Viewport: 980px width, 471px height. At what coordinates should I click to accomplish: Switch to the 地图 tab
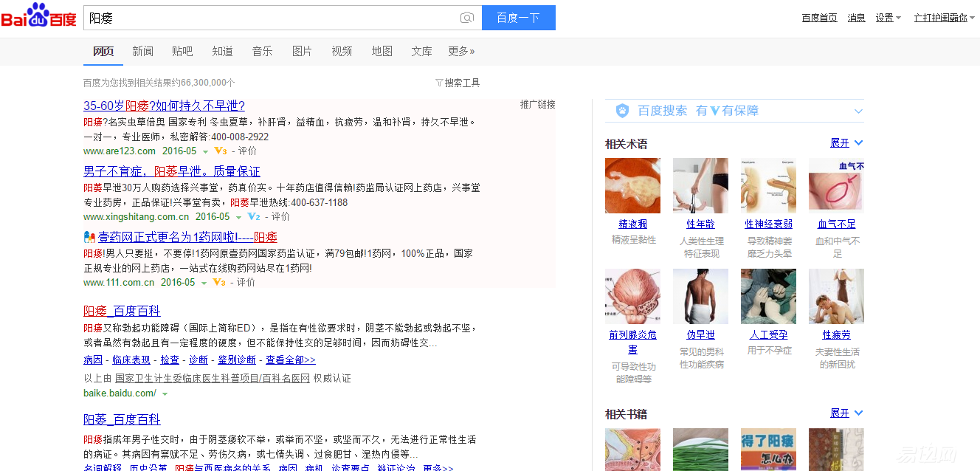(382, 51)
